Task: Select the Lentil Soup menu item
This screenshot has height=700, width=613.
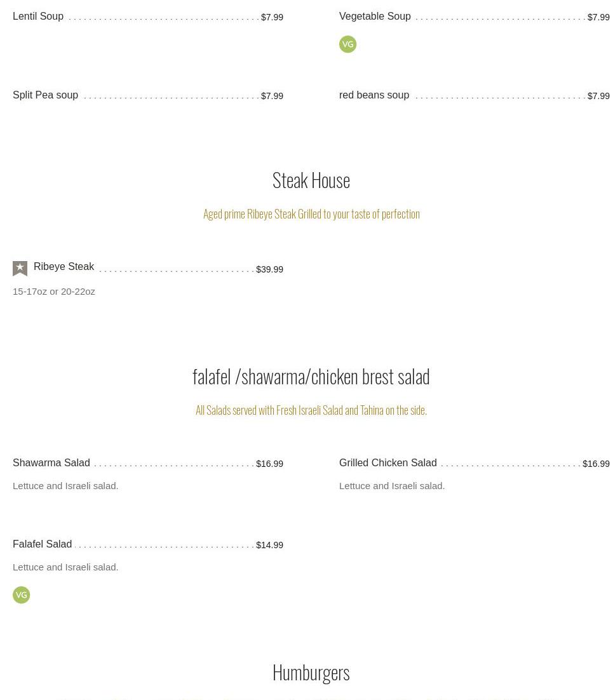Action: coord(38,17)
